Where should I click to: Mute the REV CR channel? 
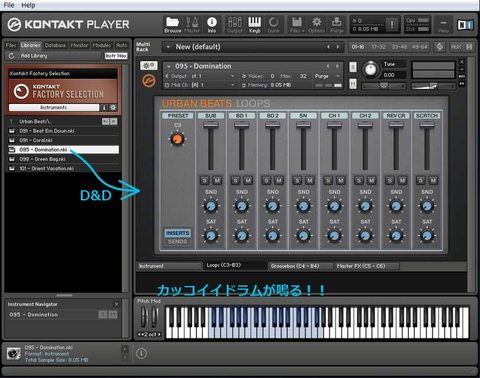click(x=402, y=180)
